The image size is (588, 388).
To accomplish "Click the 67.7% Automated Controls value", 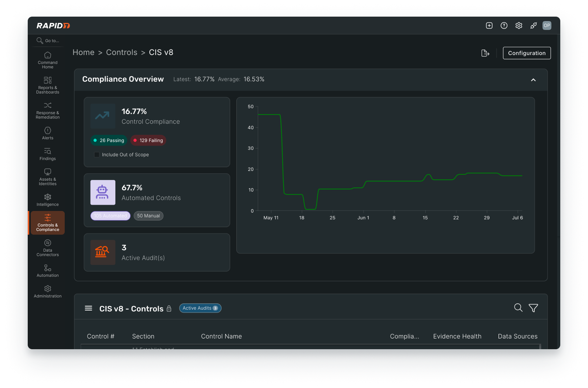I will tap(132, 188).
